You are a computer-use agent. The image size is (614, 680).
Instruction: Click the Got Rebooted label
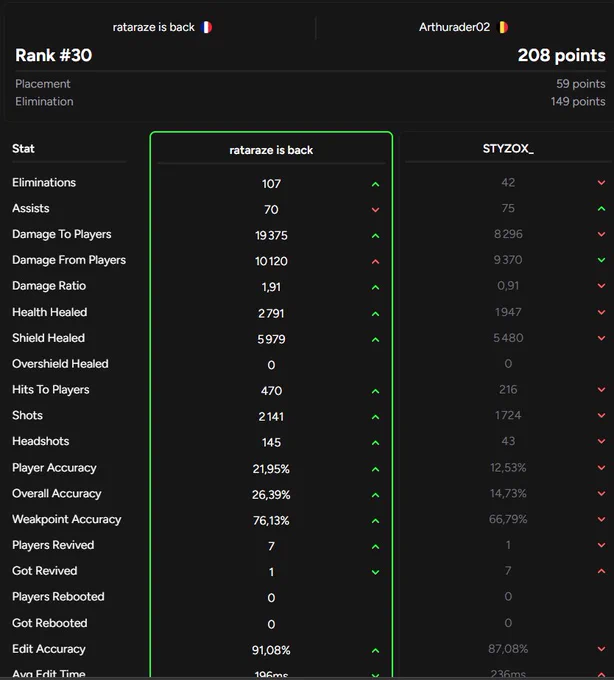pos(49,623)
